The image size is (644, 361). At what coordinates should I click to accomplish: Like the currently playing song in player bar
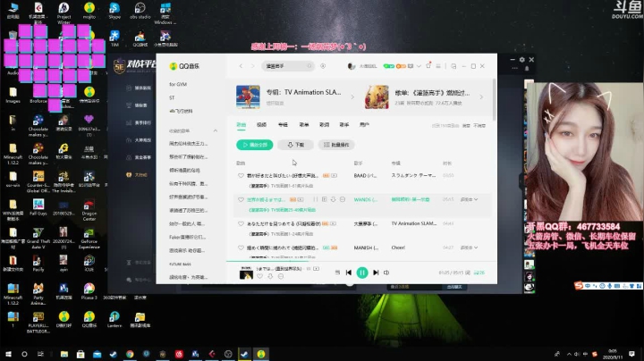pyautogui.click(x=259, y=276)
